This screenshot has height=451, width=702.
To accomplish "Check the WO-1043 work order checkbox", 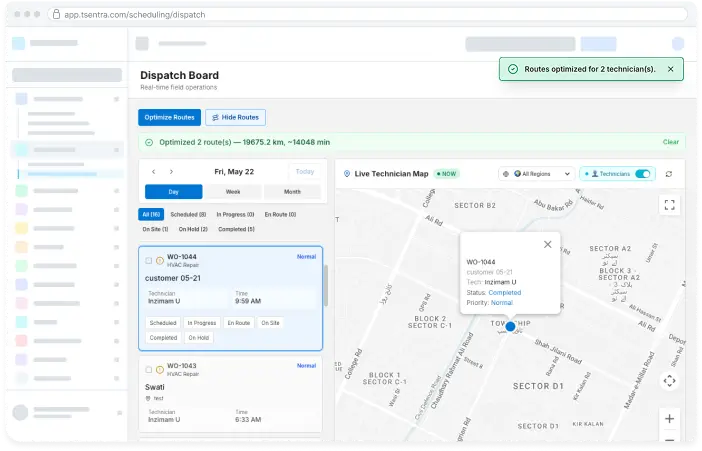I will tap(149, 370).
